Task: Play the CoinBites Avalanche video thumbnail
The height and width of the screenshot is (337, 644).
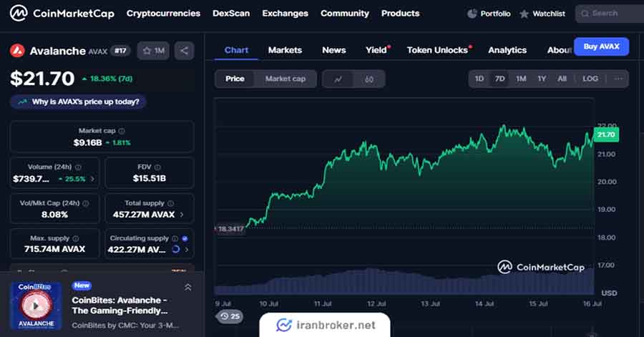Action: pyautogui.click(x=36, y=306)
